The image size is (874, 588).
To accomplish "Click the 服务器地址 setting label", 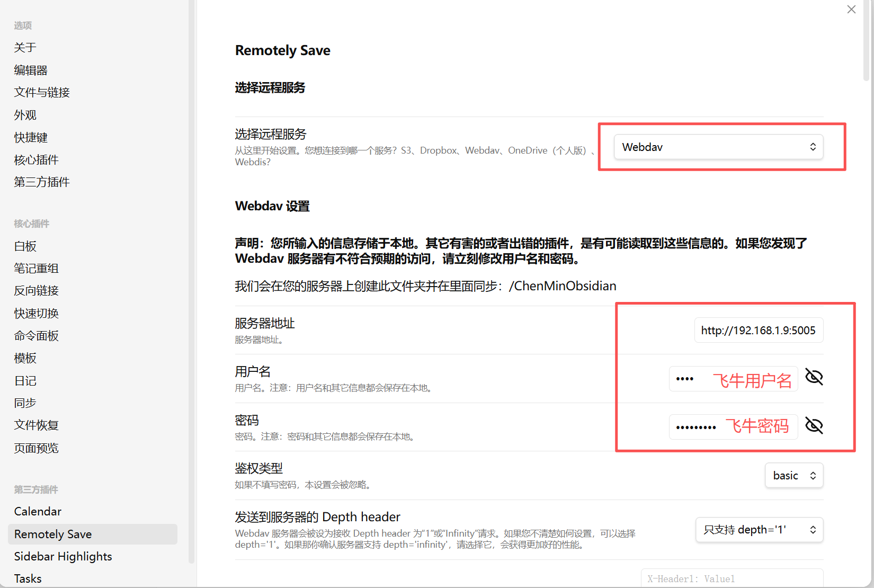I will [265, 323].
